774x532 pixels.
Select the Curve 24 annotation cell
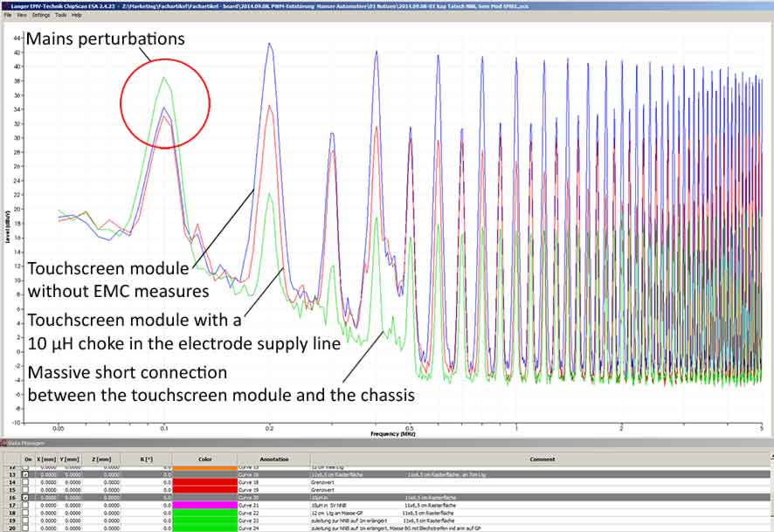(x=273, y=529)
